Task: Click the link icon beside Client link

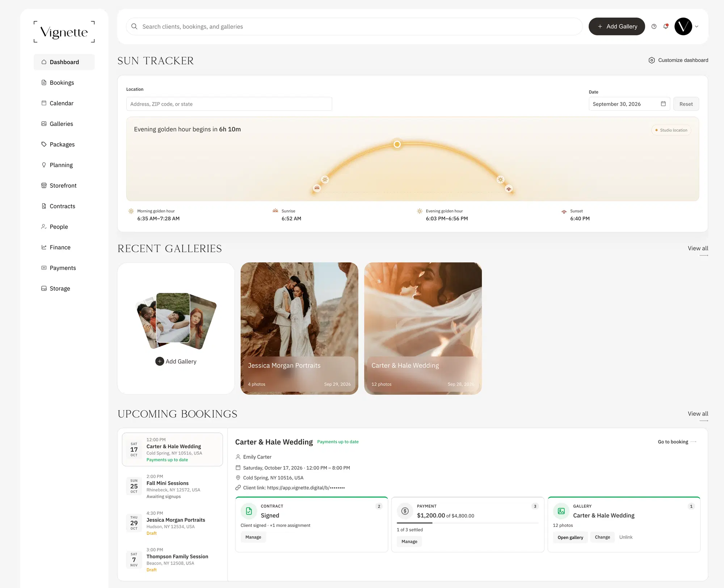Action: [x=238, y=488]
